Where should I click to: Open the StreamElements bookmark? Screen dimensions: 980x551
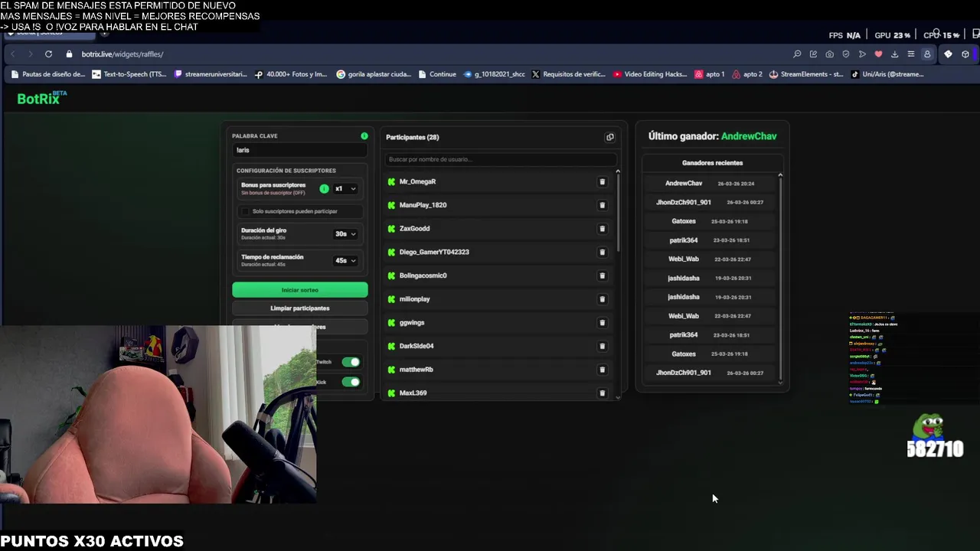pyautogui.click(x=805, y=74)
